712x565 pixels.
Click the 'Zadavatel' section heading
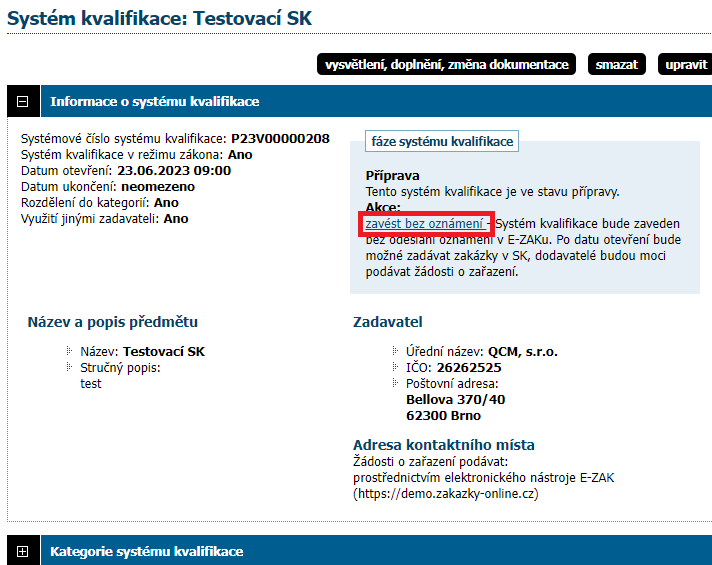point(388,322)
